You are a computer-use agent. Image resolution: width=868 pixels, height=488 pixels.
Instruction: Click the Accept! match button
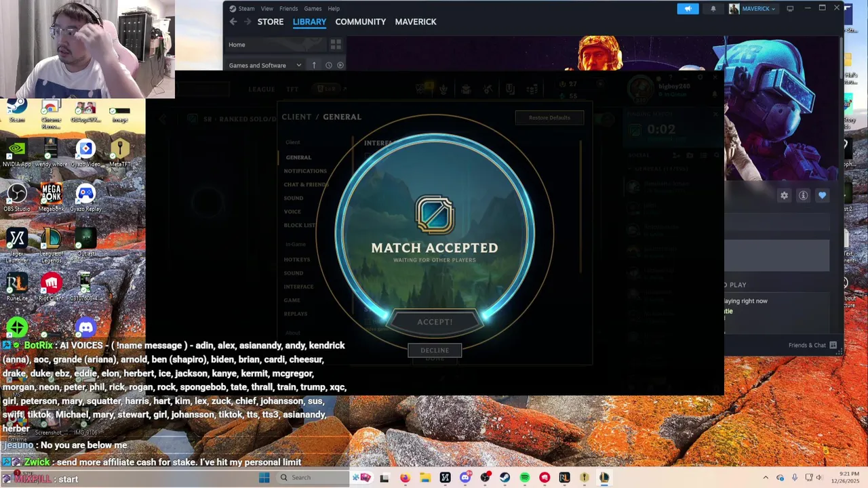(x=435, y=322)
